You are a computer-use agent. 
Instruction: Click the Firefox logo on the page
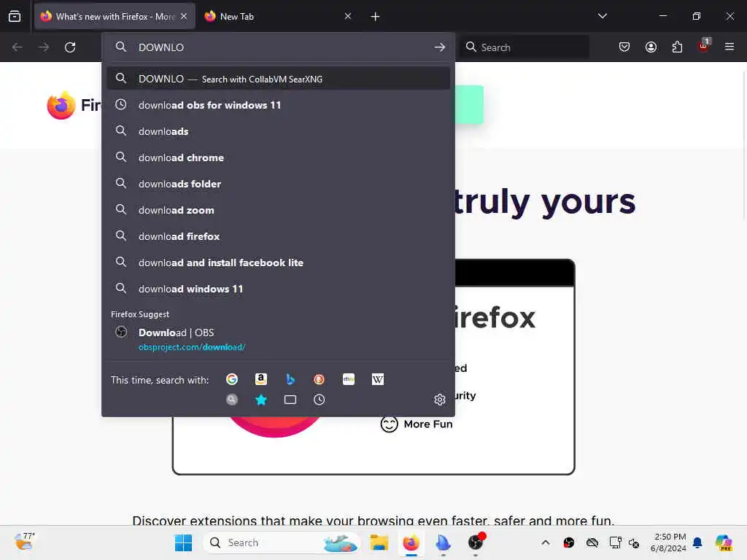(x=61, y=105)
